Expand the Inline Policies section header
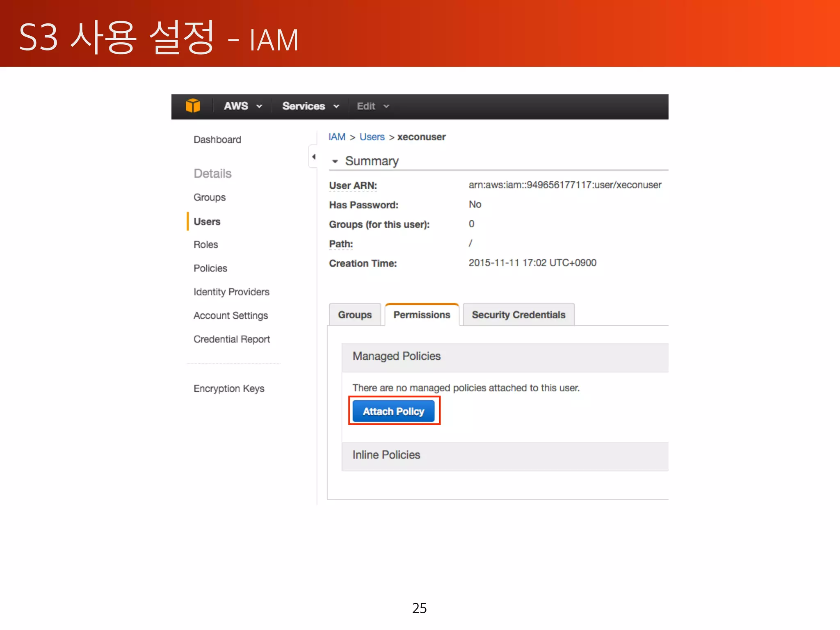 tap(505, 456)
